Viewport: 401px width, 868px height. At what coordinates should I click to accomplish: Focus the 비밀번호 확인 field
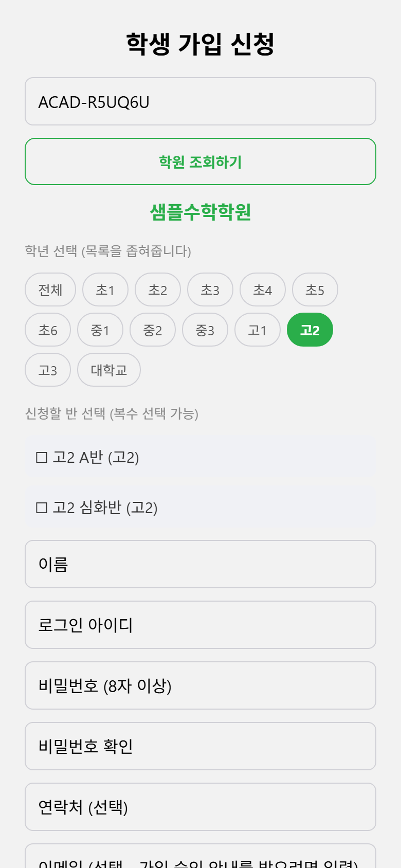200,746
